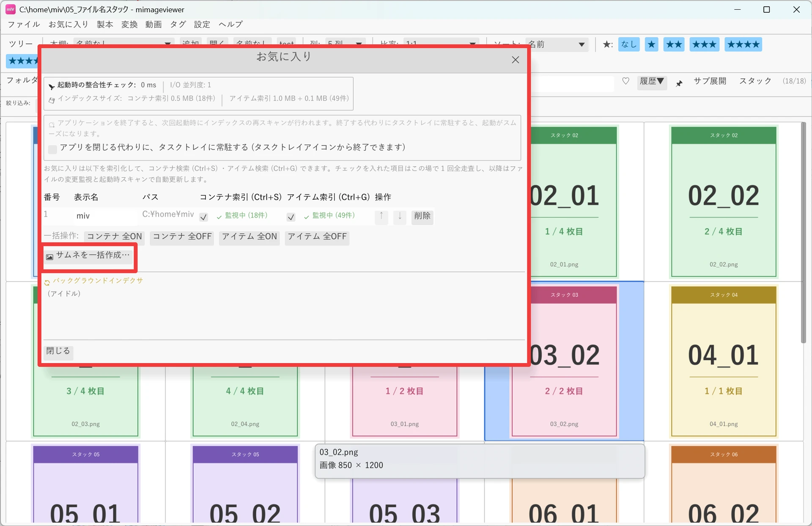Open the ソート dropdown showing 名前

557,44
